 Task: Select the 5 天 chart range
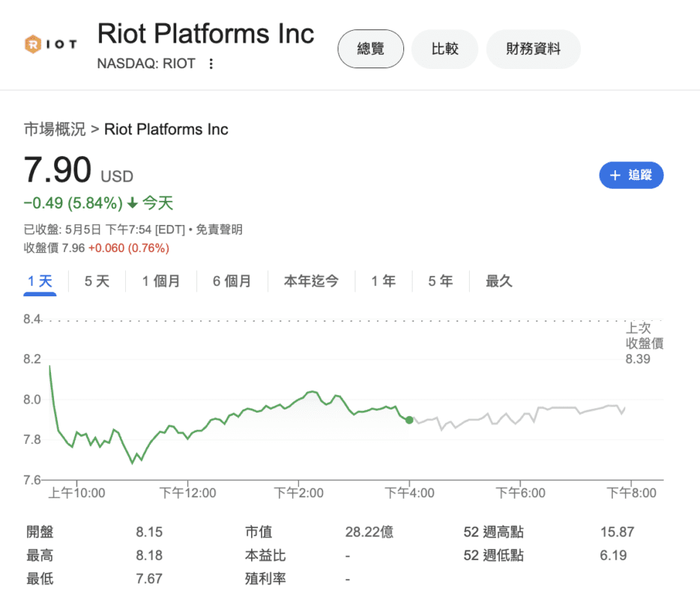click(x=97, y=281)
